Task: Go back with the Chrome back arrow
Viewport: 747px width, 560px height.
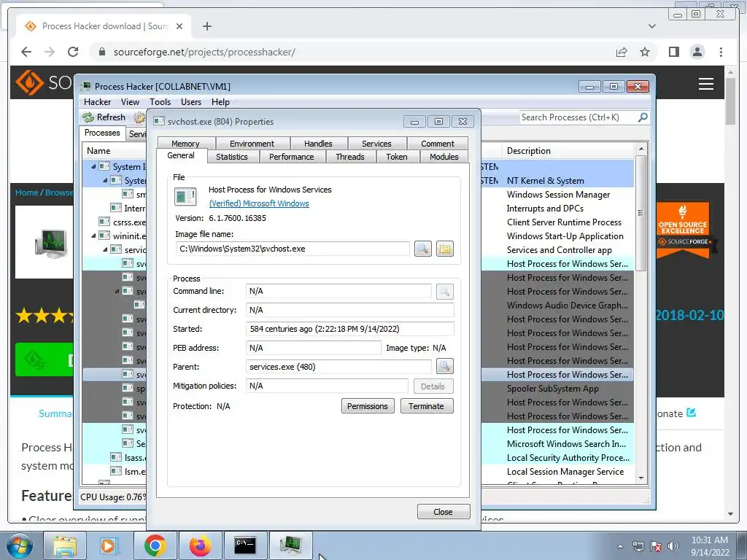Action: 26,52
